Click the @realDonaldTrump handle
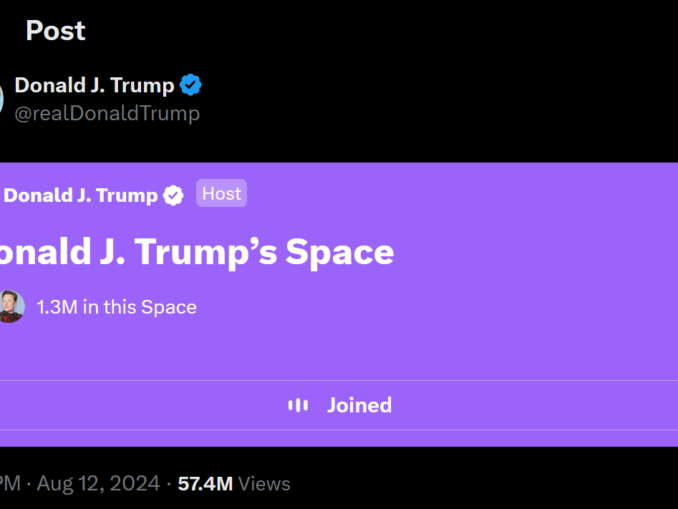Image resolution: width=678 pixels, height=509 pixels. [107, 113]
